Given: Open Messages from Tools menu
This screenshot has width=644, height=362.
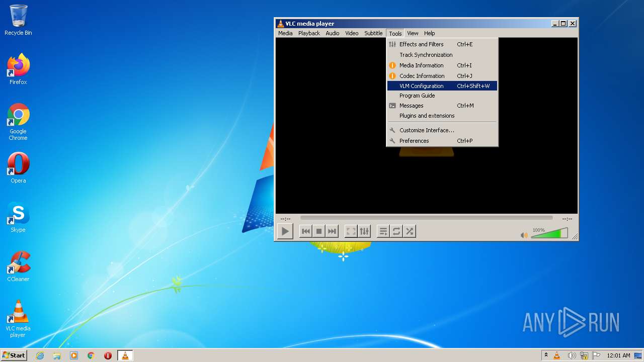Looking at the screenshot, I should tap(442, 106).
